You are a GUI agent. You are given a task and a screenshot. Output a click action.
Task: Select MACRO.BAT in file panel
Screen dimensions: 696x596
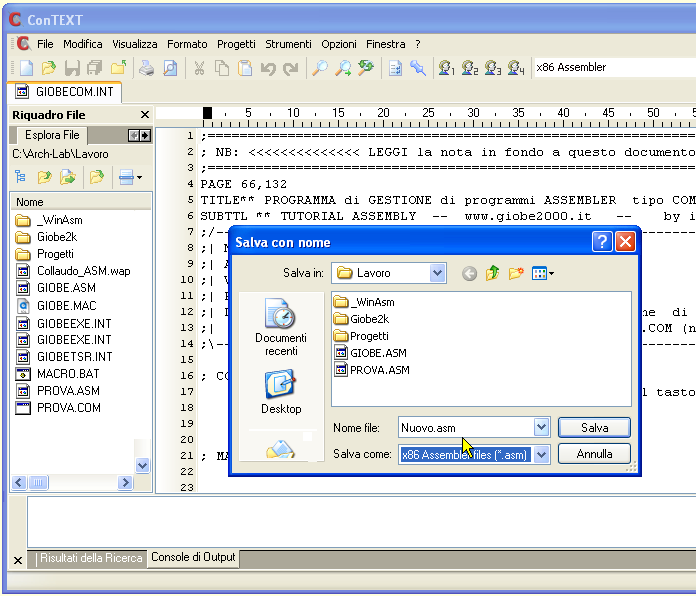[x=58, y=374]
